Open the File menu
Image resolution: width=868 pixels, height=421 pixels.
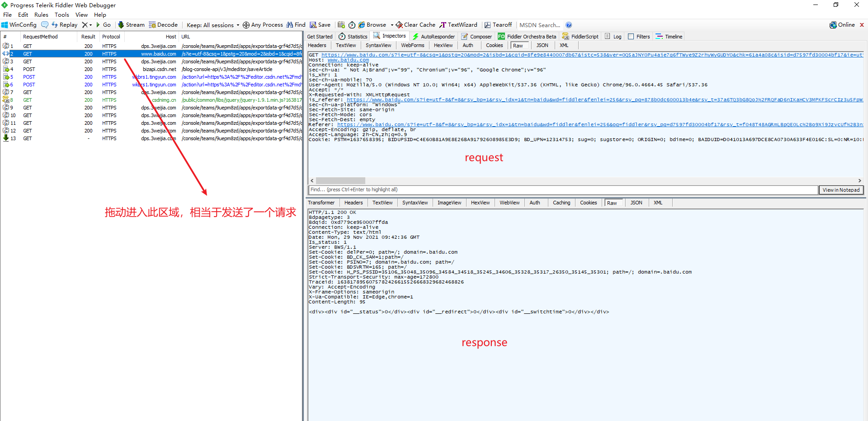pyautogui.click(x=7, y=14)
